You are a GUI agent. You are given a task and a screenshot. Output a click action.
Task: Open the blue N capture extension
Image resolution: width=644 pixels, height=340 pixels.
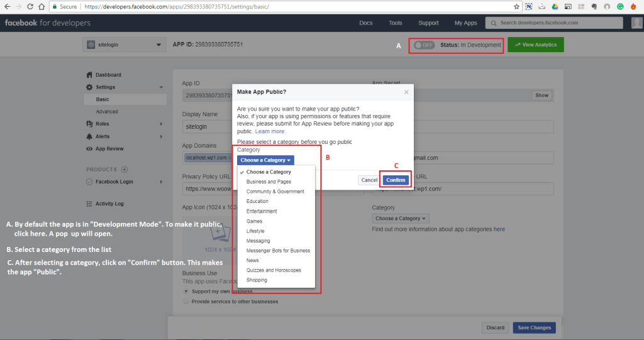tap(528, 6)
